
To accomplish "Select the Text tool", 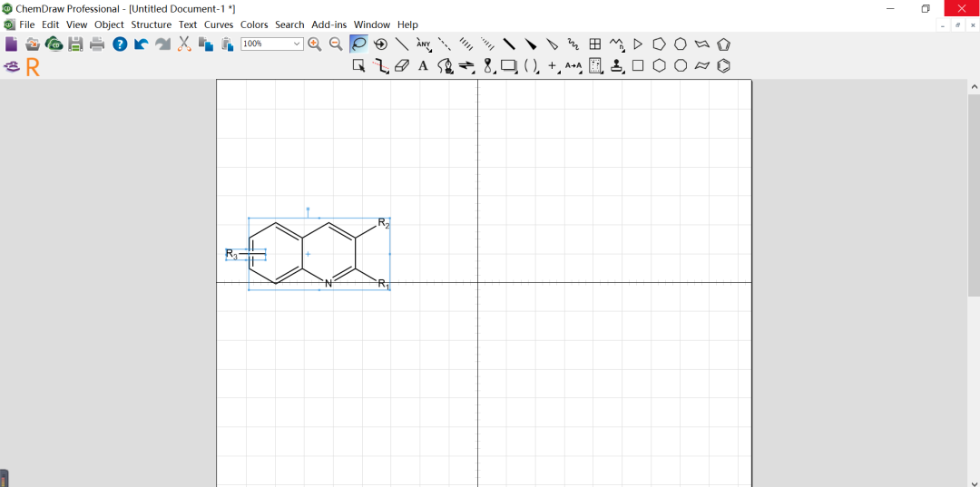I will coord(423,65).
